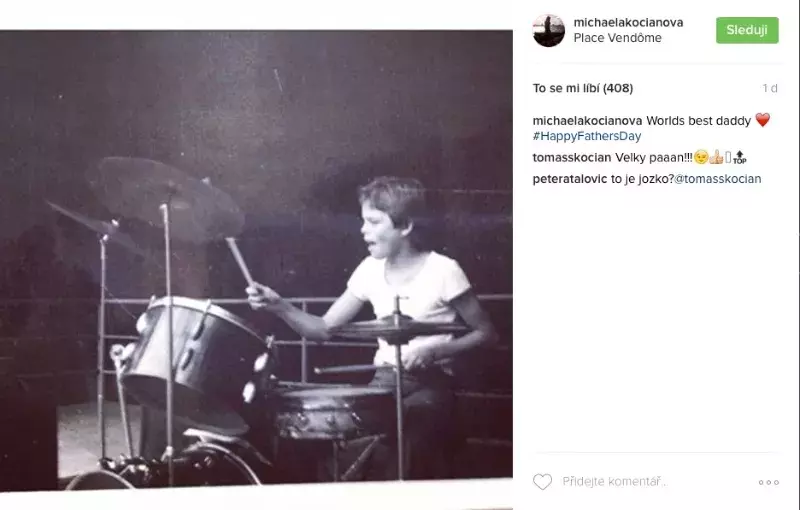The height and width of the screenshot is (510, 800).
Task: Click the TOP arrow emoji in comment
Action: point(739,158)
